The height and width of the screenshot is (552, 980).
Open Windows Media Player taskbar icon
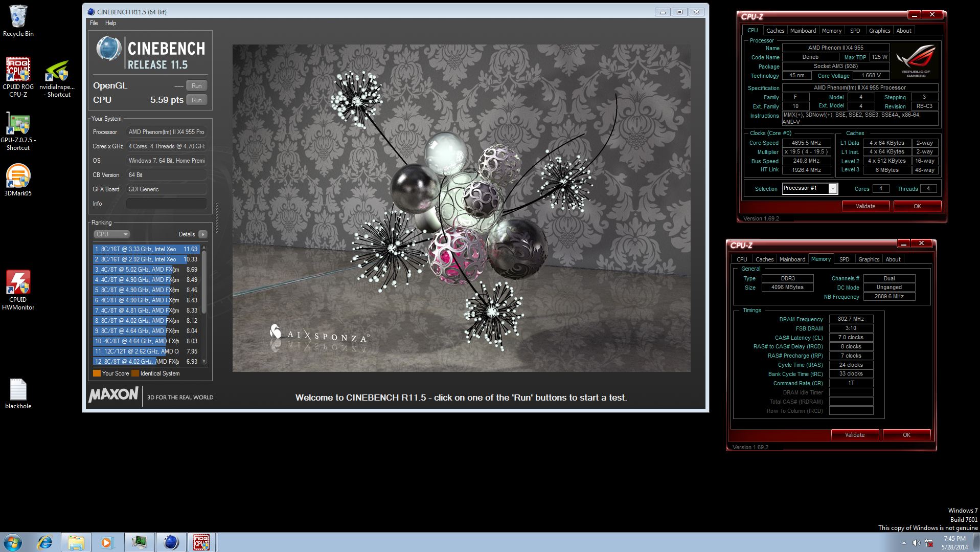106,542
